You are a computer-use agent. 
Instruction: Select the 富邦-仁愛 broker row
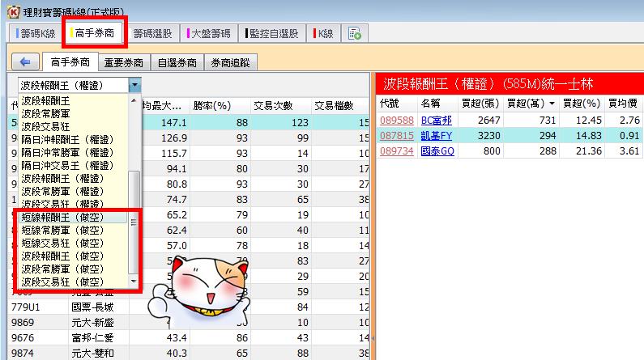[x=188, y=338]
